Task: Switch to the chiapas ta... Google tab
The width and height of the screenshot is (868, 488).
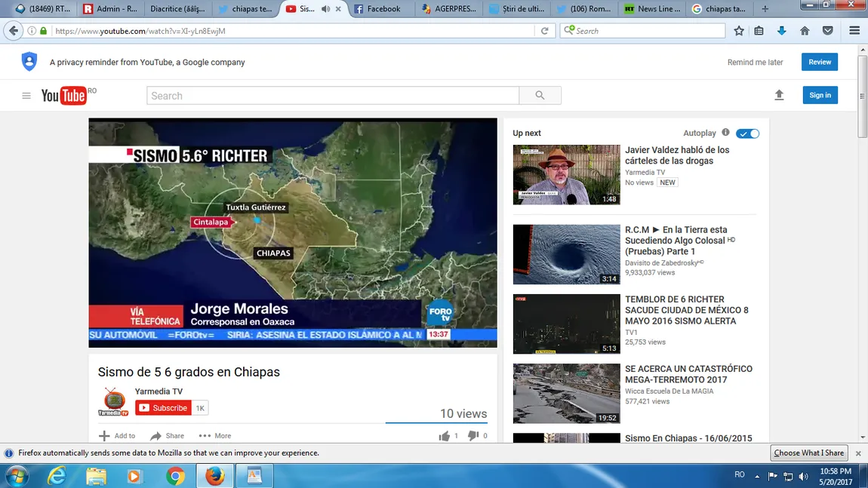Action: point(719,9)
